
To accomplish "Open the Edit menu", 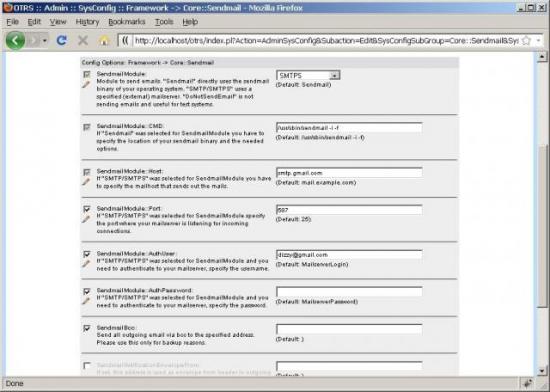I will point(34,22).
